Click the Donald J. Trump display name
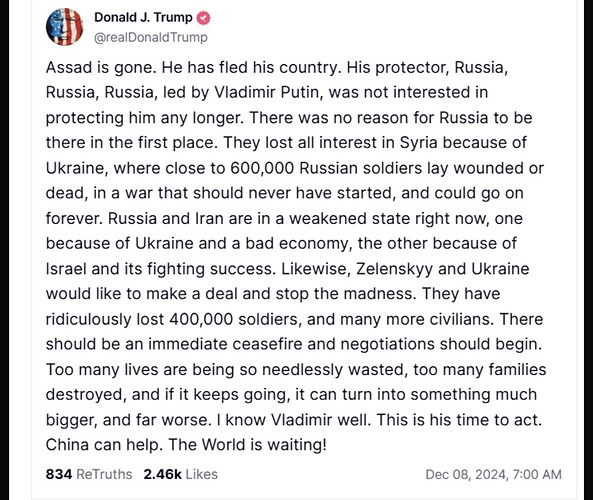Screen dimensions: 593x500 coord(143,17)
